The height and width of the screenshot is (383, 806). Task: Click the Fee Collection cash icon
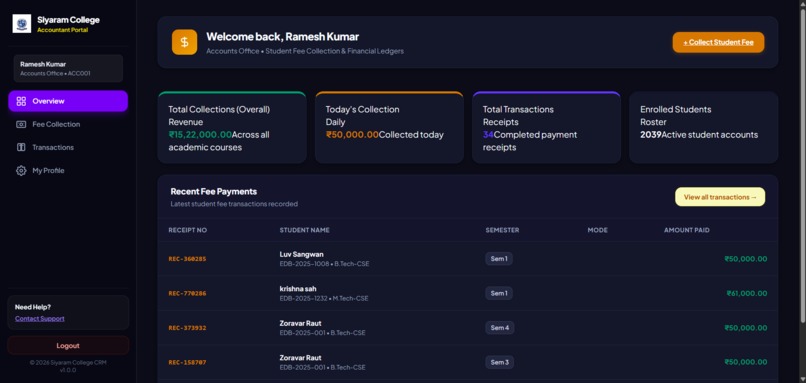21,124
